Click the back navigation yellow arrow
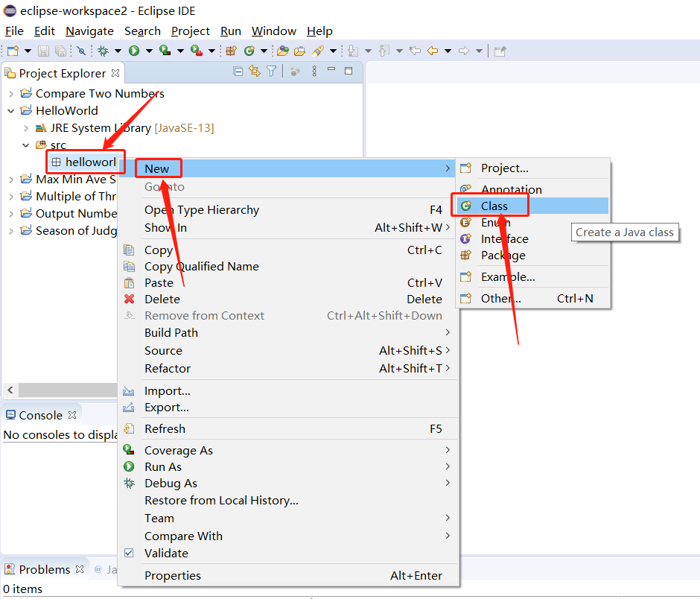Screen dimensions: 700x599 pyautogui.click(x=433, y=51)
